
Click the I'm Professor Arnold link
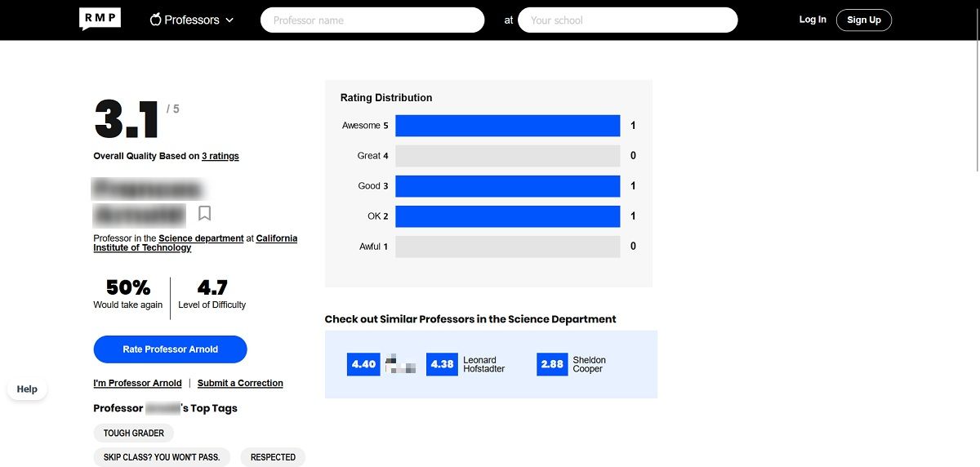(138, 383)
